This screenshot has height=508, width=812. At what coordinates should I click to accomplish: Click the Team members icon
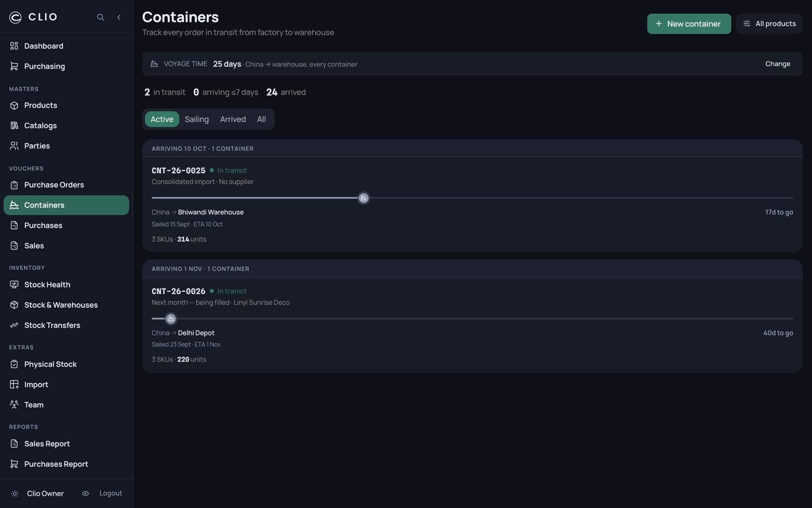point(14,405)
